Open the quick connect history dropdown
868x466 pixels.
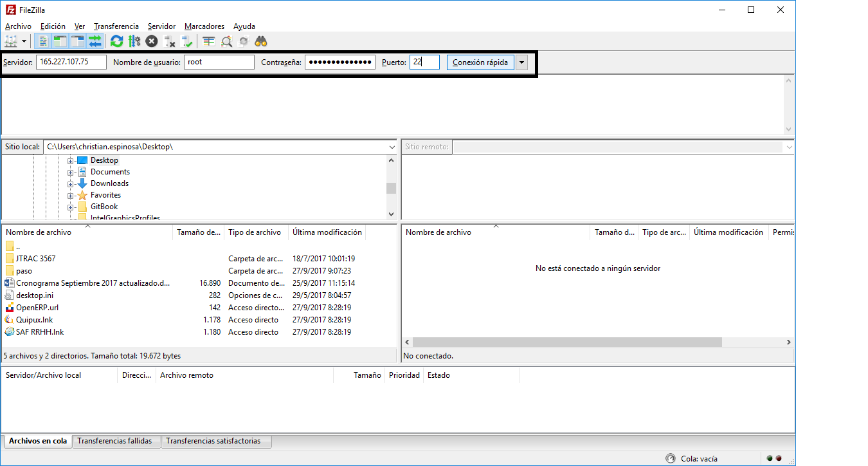(522, 62)
